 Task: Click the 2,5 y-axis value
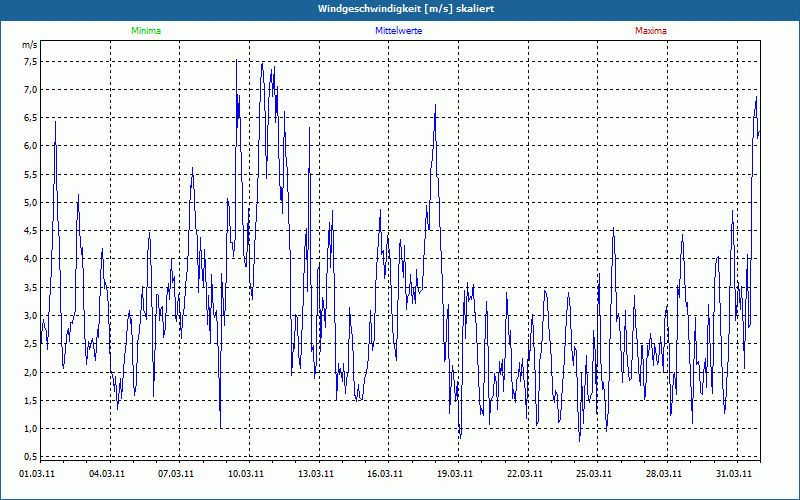31,343
